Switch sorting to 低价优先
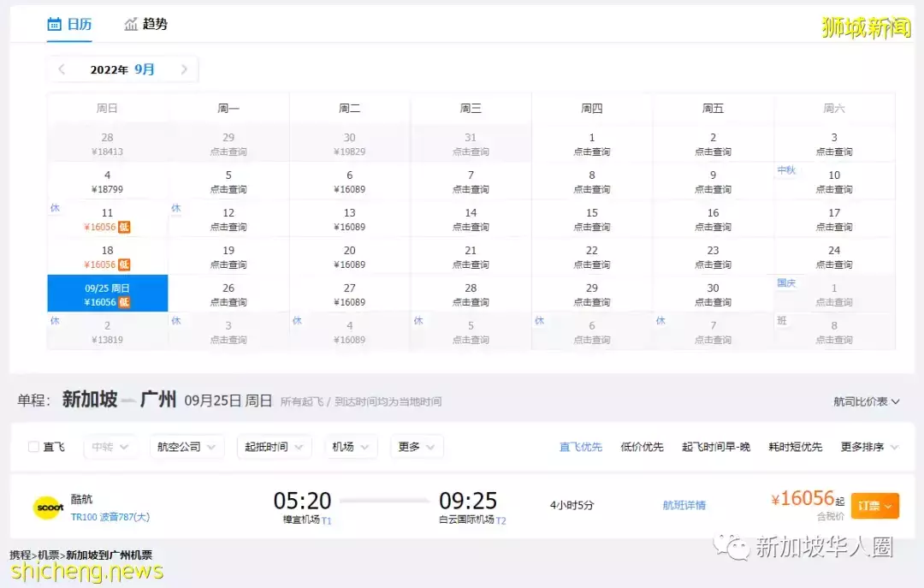This screenshot has height=588, width=924. [x=642, y=446]
